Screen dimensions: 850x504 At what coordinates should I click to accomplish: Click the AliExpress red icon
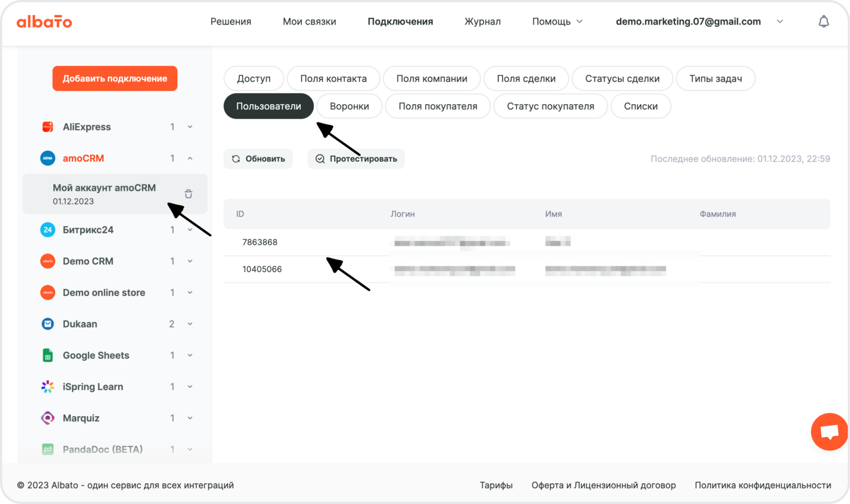[x=48, y=127]
